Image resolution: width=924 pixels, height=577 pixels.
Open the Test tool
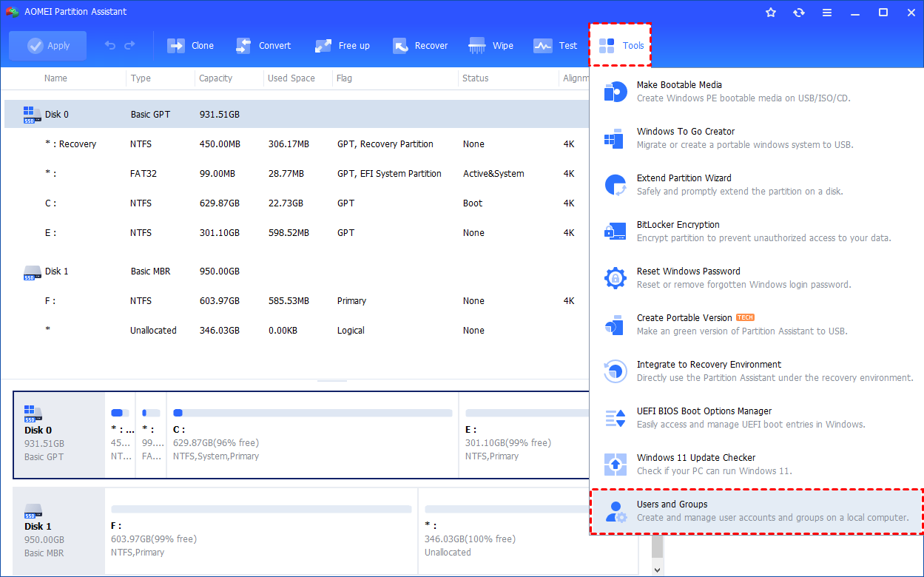[555, 45]
